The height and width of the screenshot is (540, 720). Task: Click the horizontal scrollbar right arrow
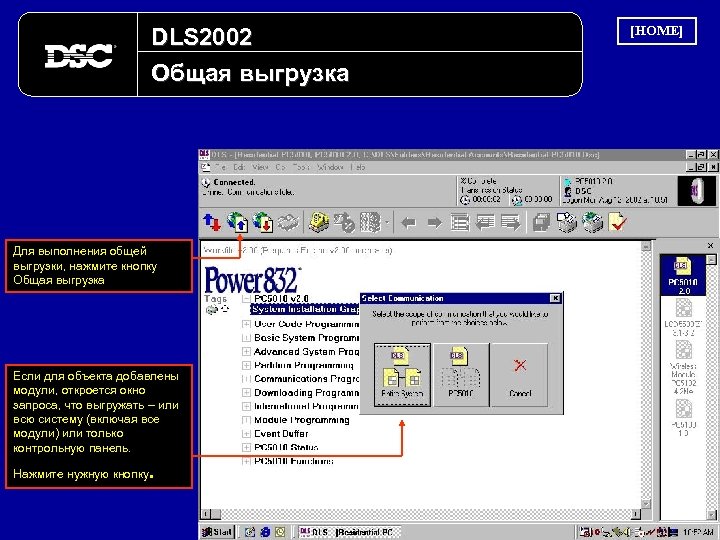pos(636,514)
